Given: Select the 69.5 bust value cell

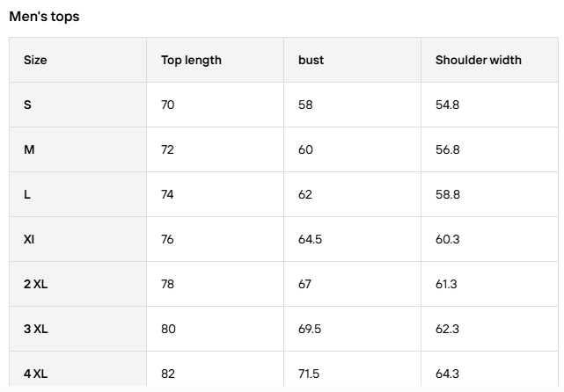Looking at the screenshot, I should click(311, 330).
